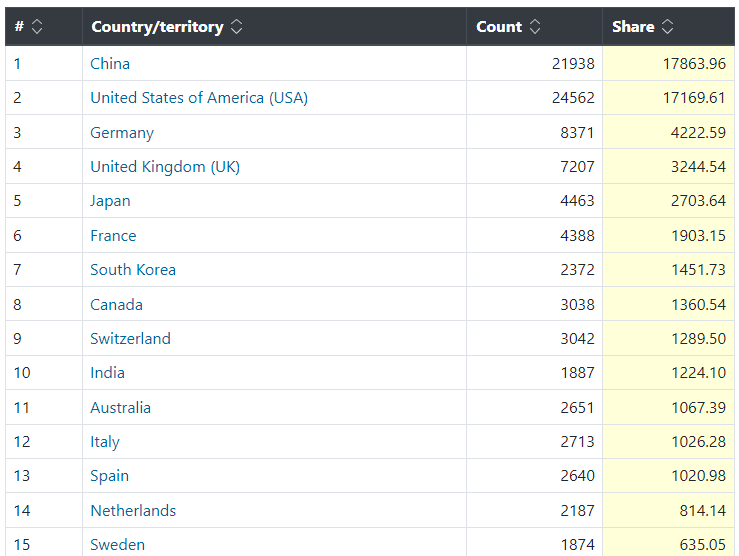Select Canada's count value 3038
This screenshot has width=739, height=556.
click(577, 305)
